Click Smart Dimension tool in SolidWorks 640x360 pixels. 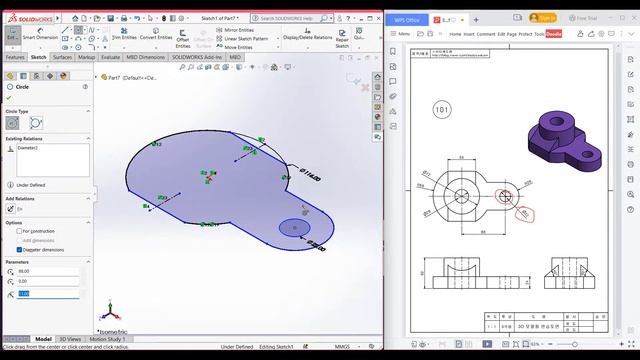pyautogui.click(x=40, y=34)
